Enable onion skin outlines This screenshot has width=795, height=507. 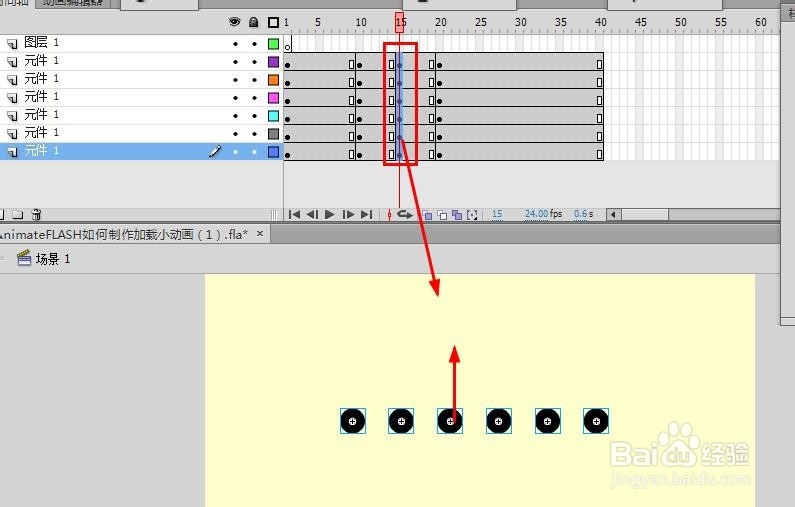click(442, 215)
